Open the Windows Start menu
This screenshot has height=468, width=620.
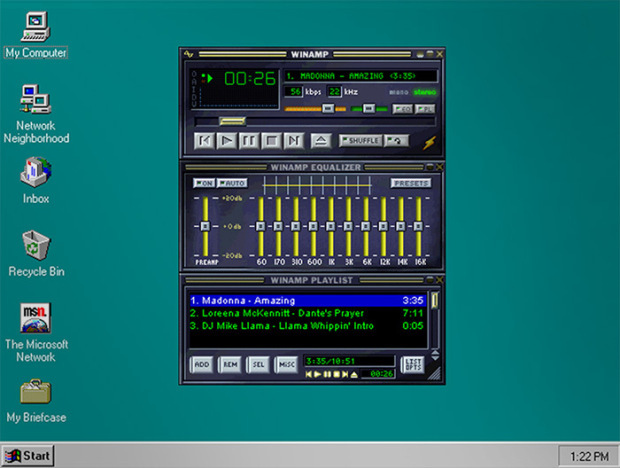pyautogui.click(x=28, y=456)
